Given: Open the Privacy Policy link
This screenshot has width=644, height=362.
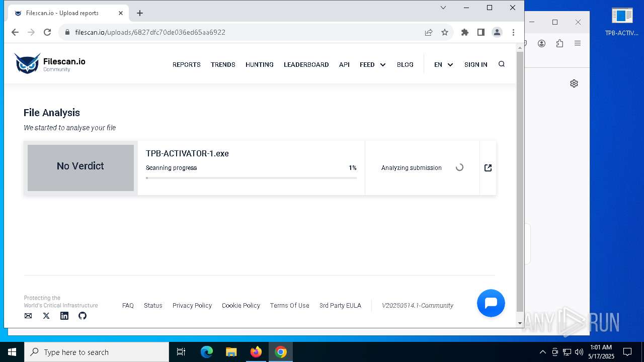Looking at the screenshot, I should point(192,305).
